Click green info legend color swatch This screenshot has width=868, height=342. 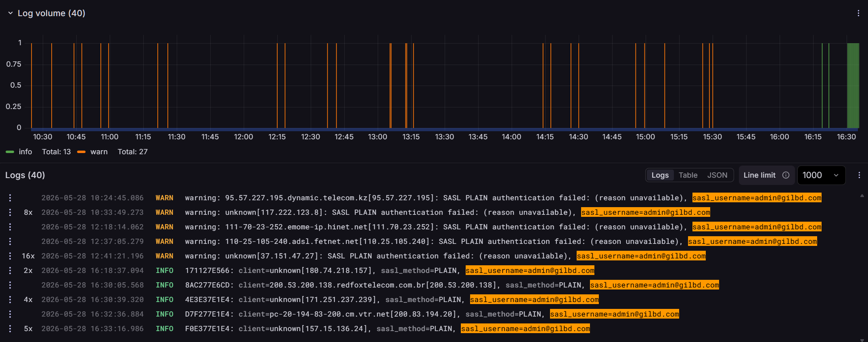(x=10, y=152)
